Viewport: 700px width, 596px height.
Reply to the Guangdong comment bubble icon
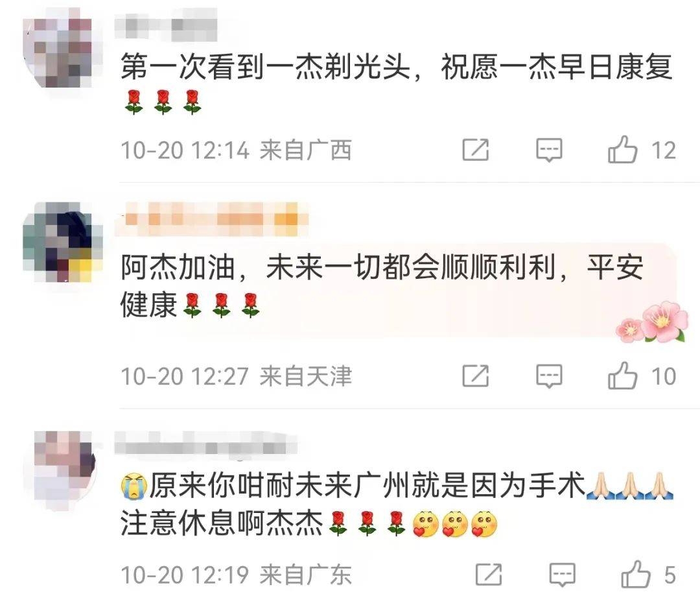tap(562, 575)
